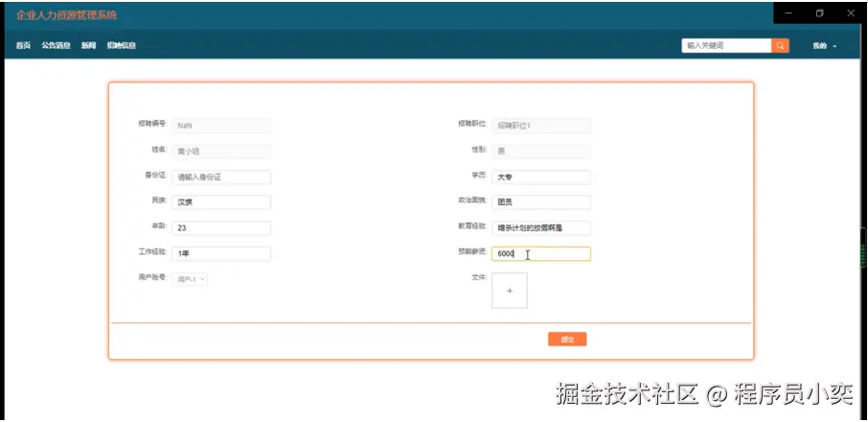Click the disabled 性别 field

541,152
